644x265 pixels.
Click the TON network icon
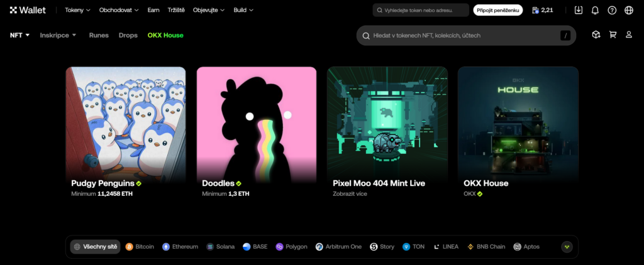[x=406, y=247]
